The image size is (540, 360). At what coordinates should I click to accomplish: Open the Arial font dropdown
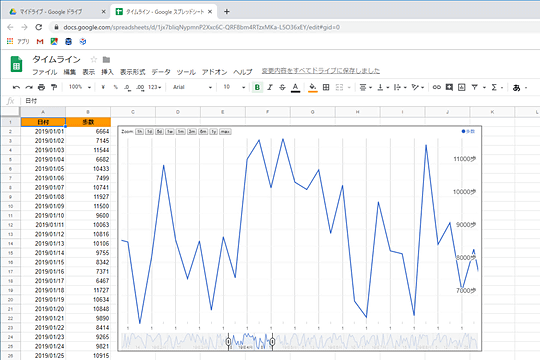[192, 88]
